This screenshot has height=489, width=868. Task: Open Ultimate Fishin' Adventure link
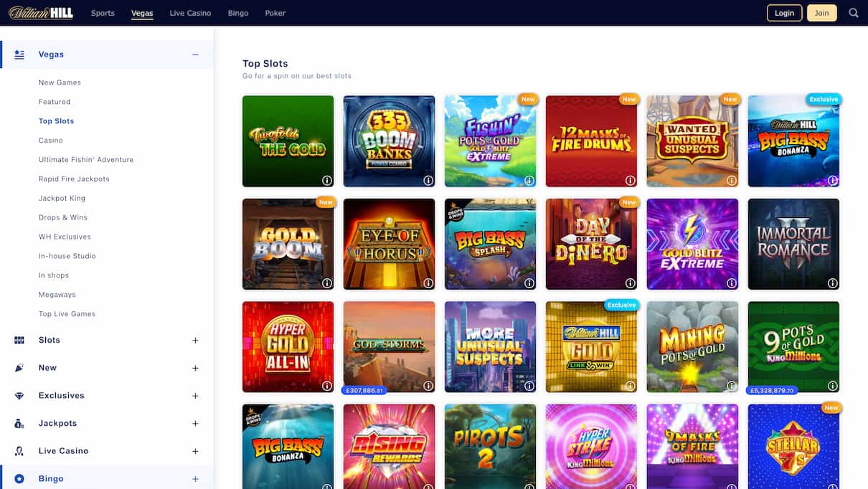point(86,160)
